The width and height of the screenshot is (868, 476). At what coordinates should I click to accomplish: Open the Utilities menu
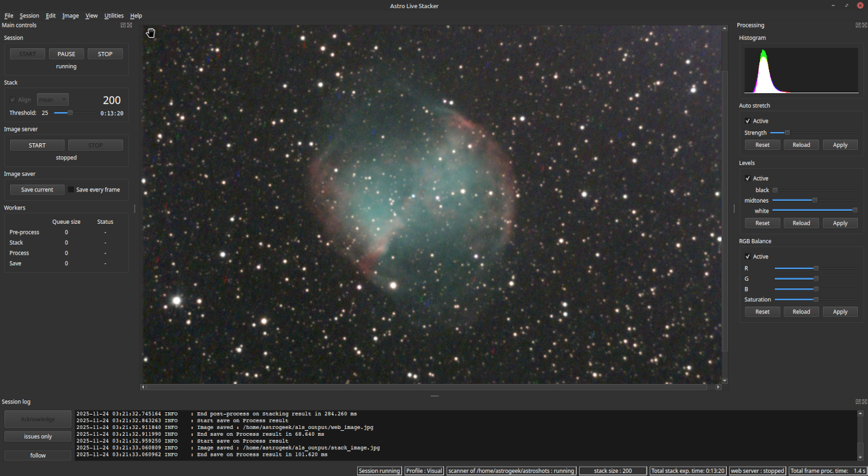click(x=114, y=16)
